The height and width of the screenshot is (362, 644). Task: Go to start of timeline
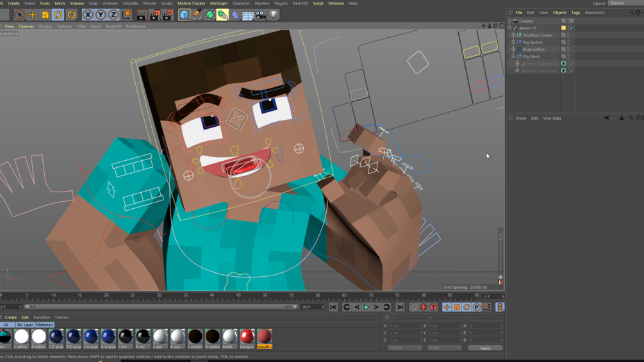coord(333,307)
